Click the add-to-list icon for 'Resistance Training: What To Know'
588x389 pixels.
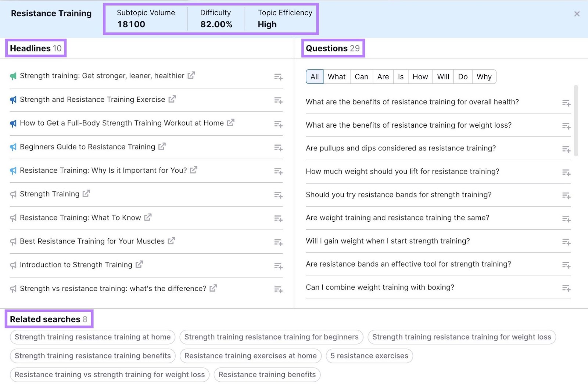pos(278,219)
